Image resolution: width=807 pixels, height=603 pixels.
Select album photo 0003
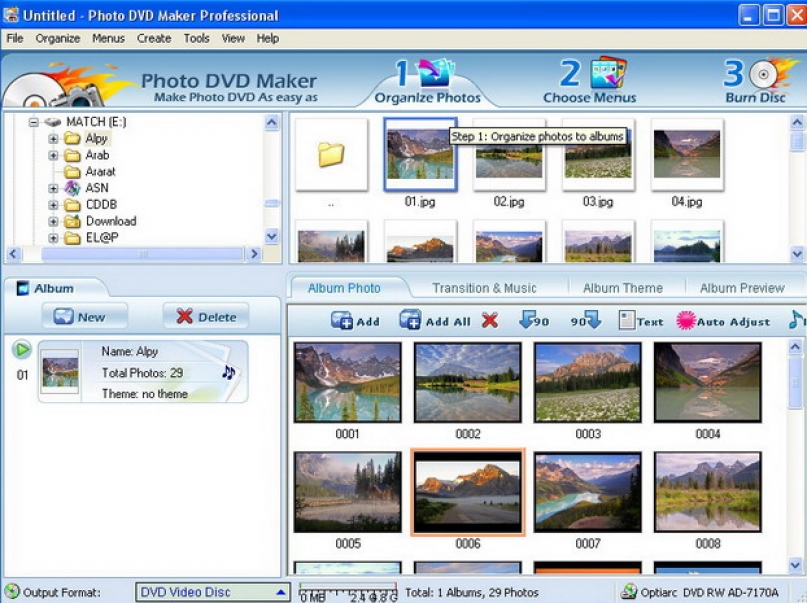pos(588,382)
